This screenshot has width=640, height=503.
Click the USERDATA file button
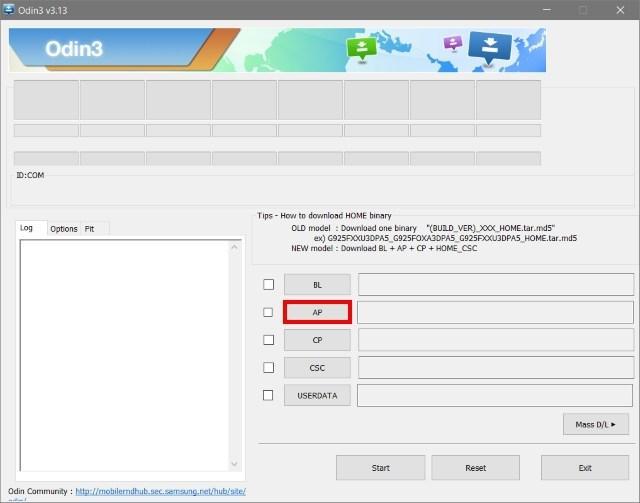click(317, 396)
